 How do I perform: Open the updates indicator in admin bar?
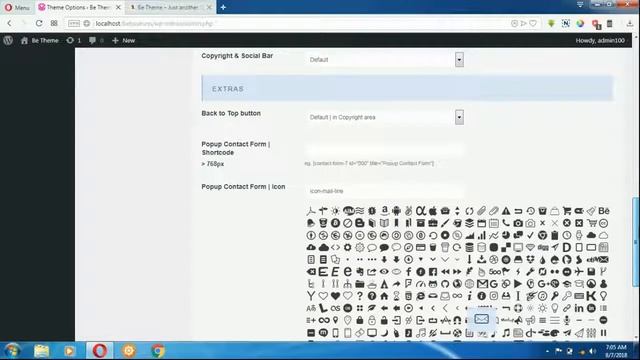(x=73, y=40)
